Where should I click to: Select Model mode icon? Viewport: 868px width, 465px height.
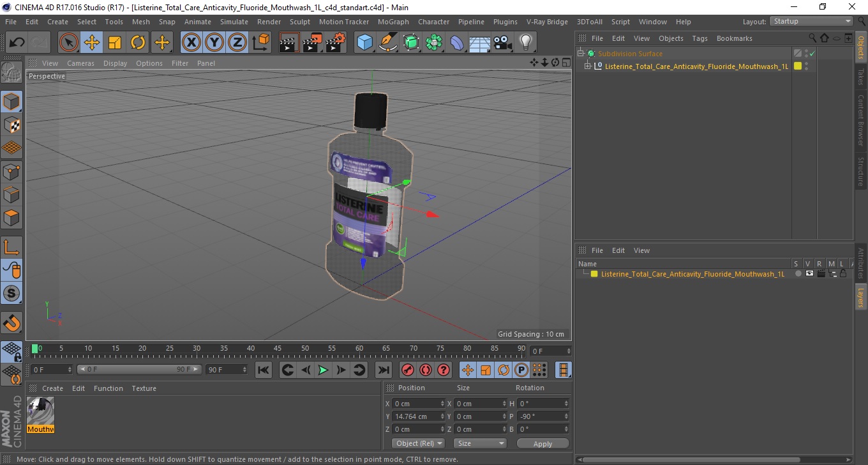pos(11,102)
